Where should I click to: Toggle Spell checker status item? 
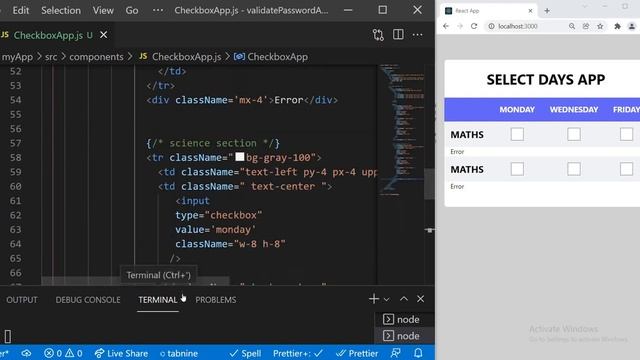click(245, 353)
